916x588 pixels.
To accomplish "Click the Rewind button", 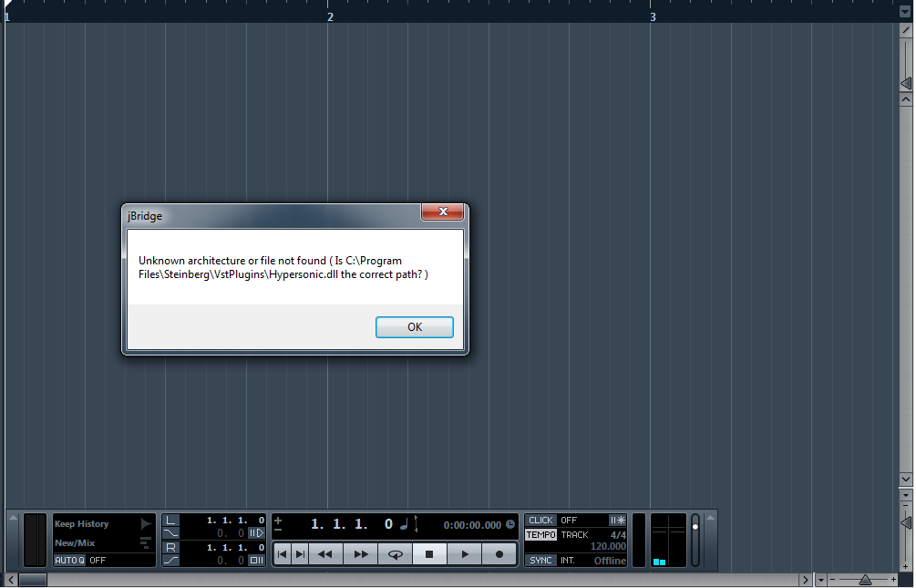I will [325, 554].
